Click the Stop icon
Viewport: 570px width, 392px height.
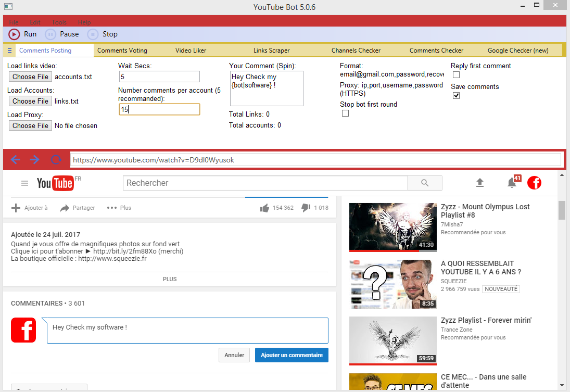pyautogui.click(x=93, y=34)
